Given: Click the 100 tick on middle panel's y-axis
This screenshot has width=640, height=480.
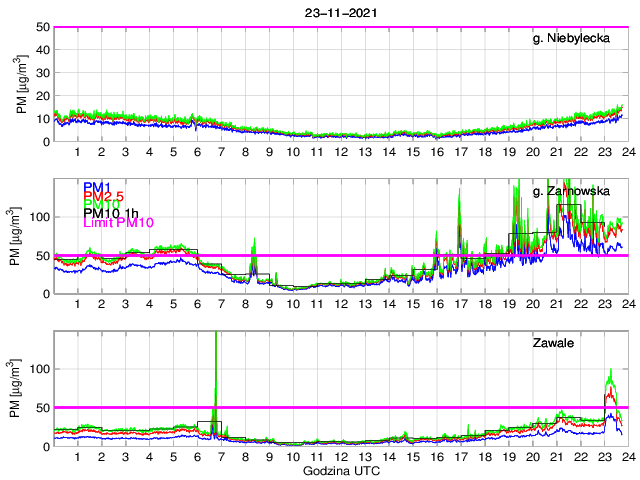Looking at the screenshot, I should [40, 217].
